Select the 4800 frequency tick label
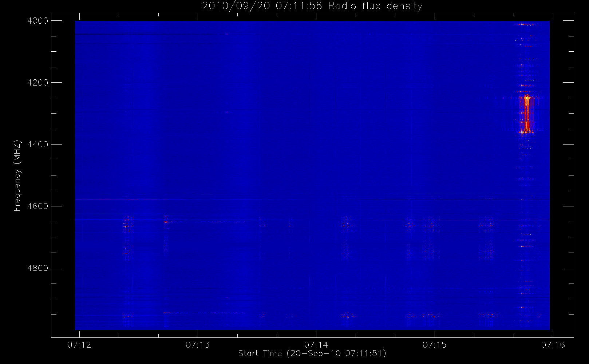This screenshot has height=364, width=589. tap(38, 268)
